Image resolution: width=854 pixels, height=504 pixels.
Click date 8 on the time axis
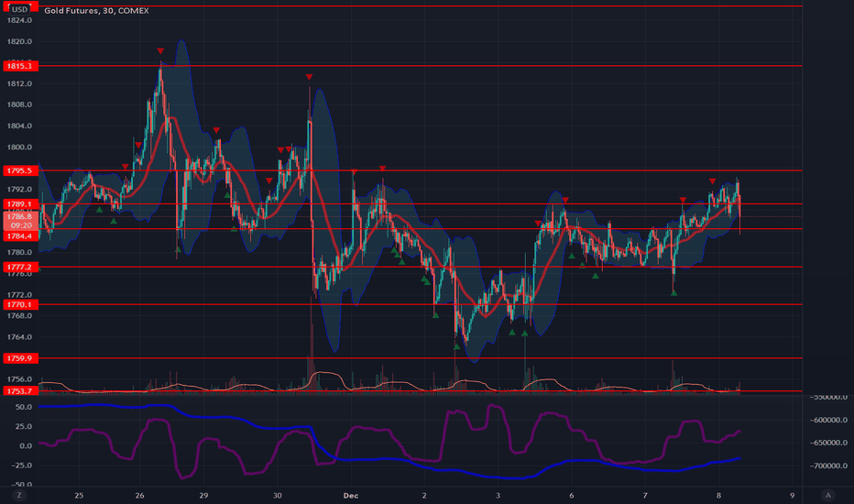click(718, 495)
